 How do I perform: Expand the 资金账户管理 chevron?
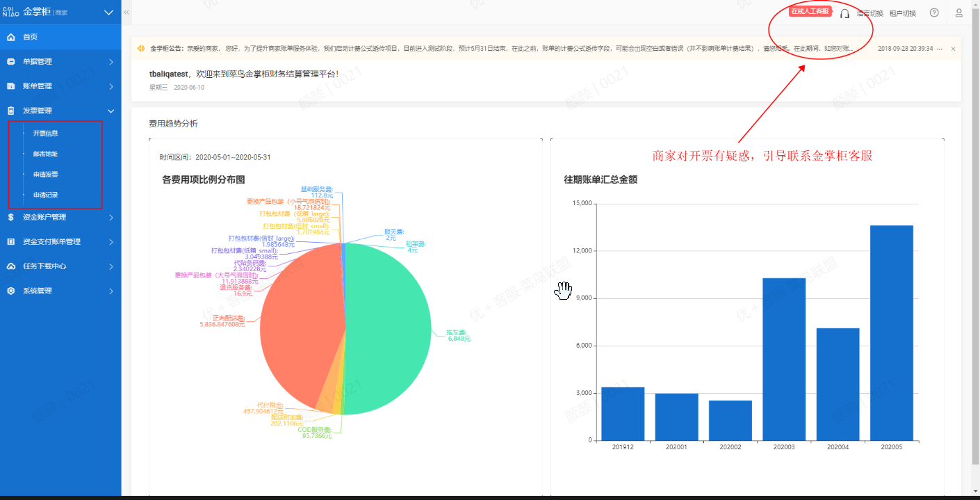pyautogui.click(x=111, y=217)
